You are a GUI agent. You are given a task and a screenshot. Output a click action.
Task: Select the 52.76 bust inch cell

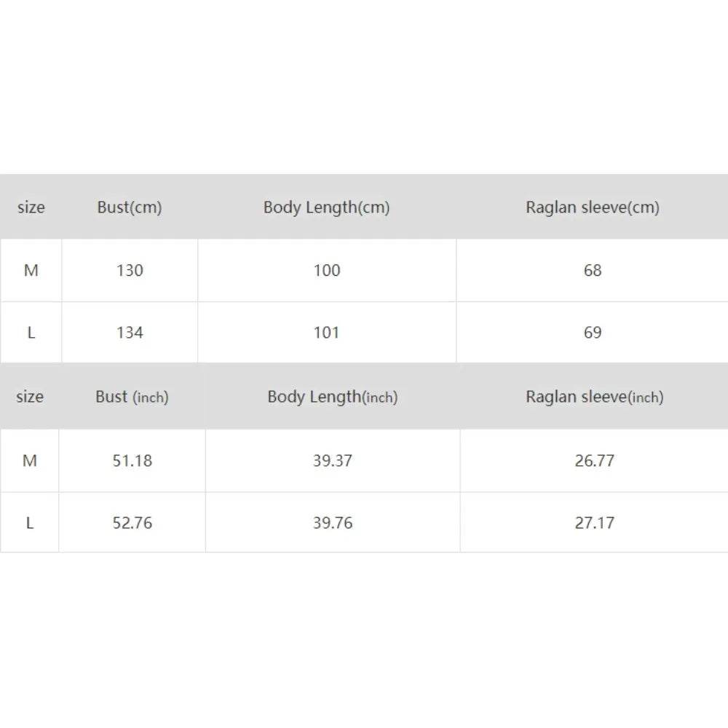(132, 523)
